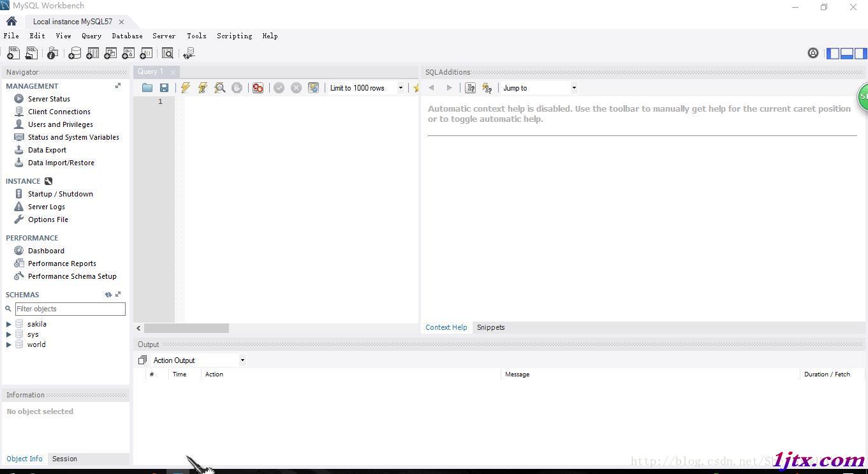Image resolution: width=868 pixels, height=474 pixels.
Task: Open the Server menu
Action: [164, 36]
